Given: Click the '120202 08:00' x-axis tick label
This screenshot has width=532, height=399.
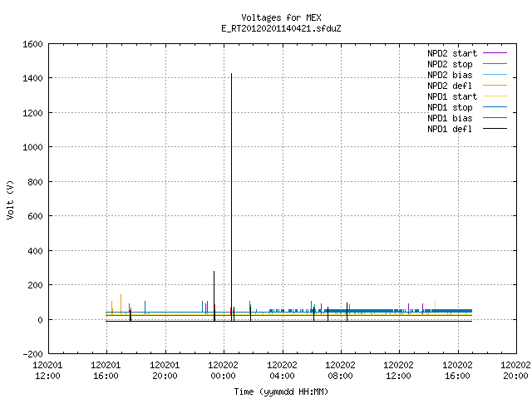Looking at the screenshot, I should click(x=340, y=371).
